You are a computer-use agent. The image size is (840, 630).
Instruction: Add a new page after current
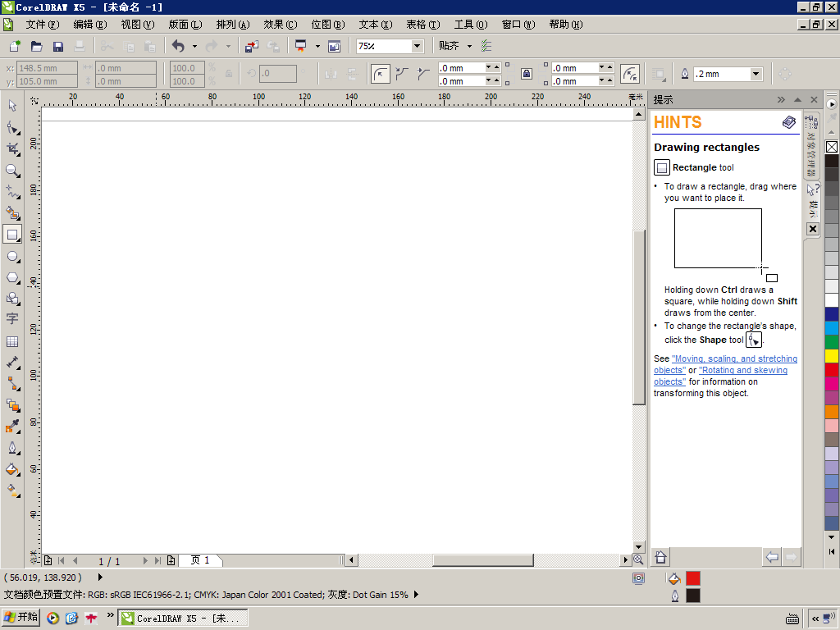coord(171,560)
